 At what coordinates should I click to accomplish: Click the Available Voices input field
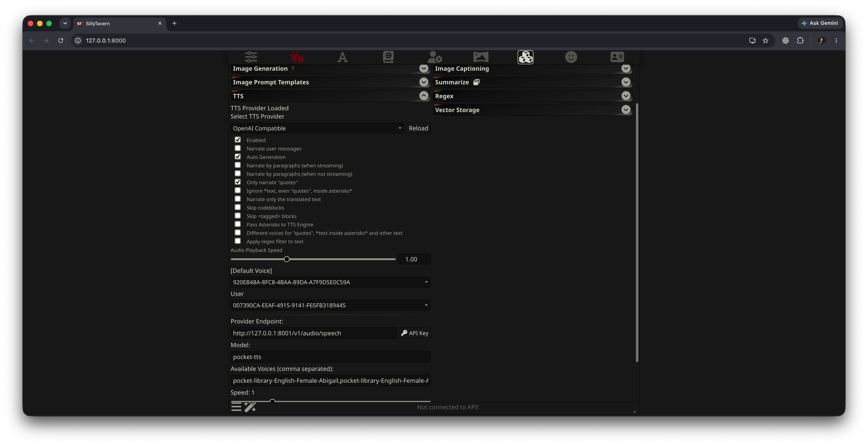tap(330, 380)
